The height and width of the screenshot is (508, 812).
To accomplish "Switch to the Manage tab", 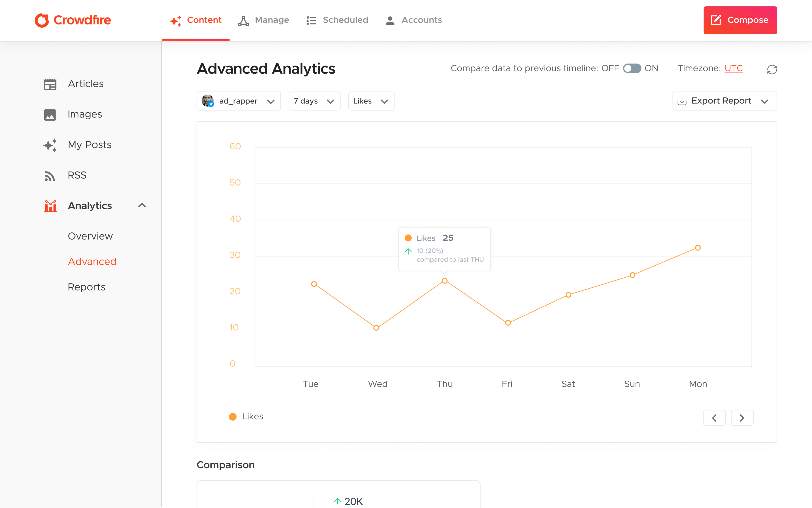I will point(264,20).
